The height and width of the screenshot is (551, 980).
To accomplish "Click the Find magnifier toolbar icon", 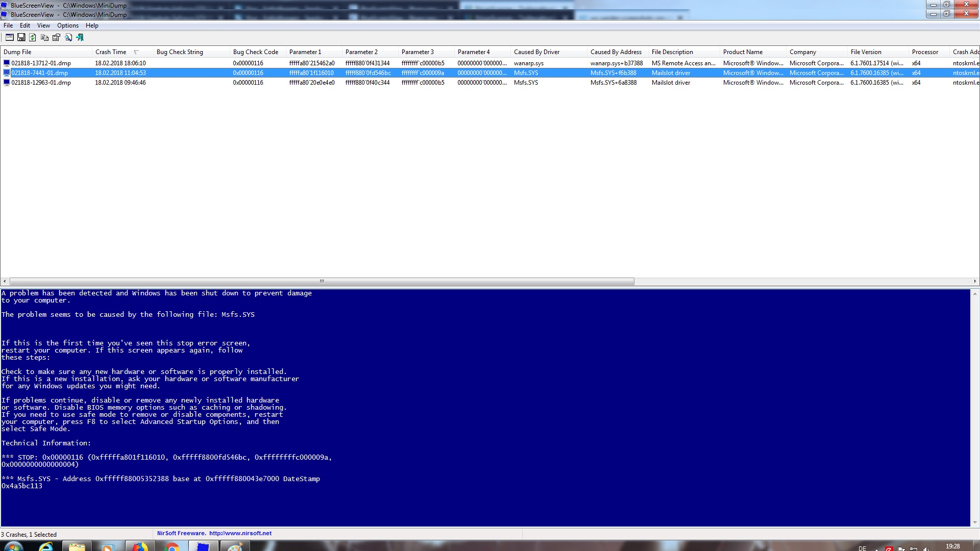I will click(x=68, y=37).
